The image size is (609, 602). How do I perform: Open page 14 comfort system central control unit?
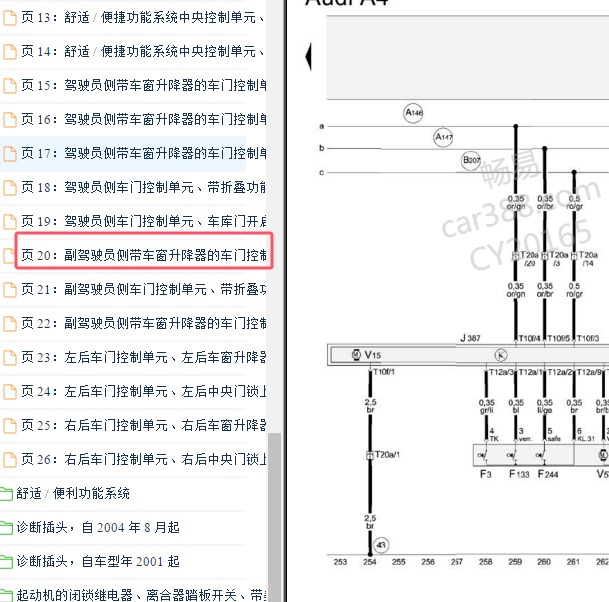tap(143, 51)
